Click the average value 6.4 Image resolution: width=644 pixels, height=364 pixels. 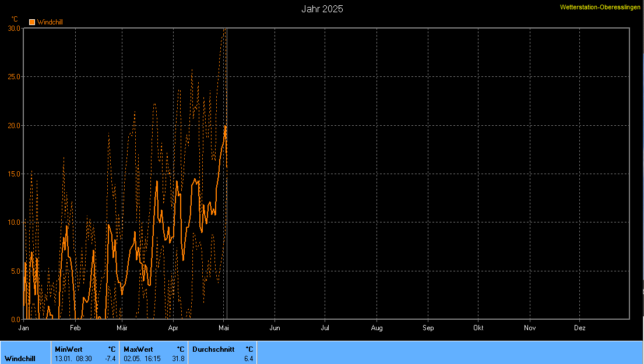pos(248,359)
